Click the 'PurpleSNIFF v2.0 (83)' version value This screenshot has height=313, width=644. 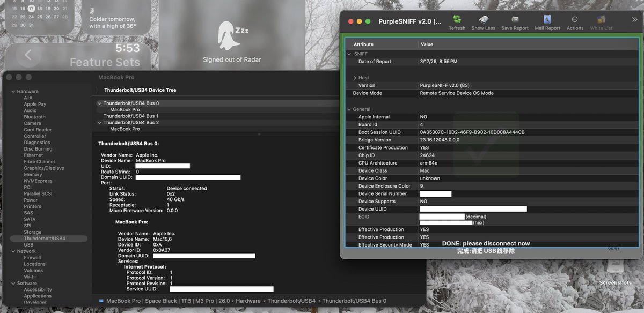click(445, 86)
